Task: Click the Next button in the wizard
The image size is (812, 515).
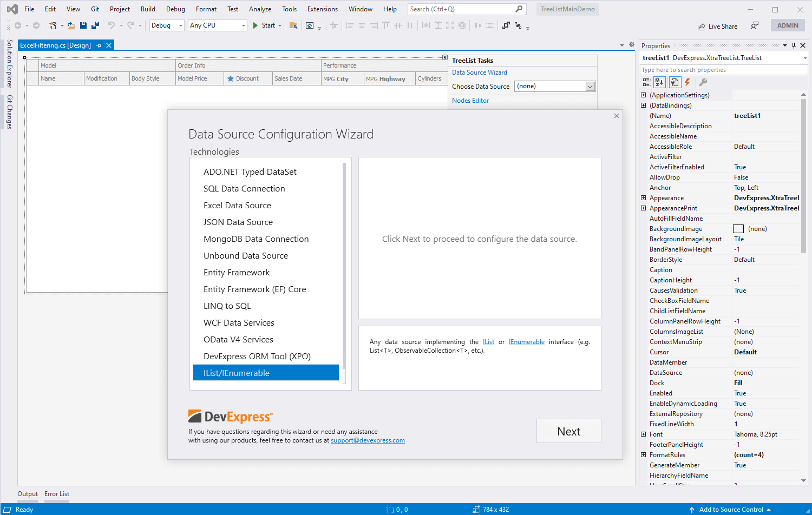Action: [x=568, y=431]
